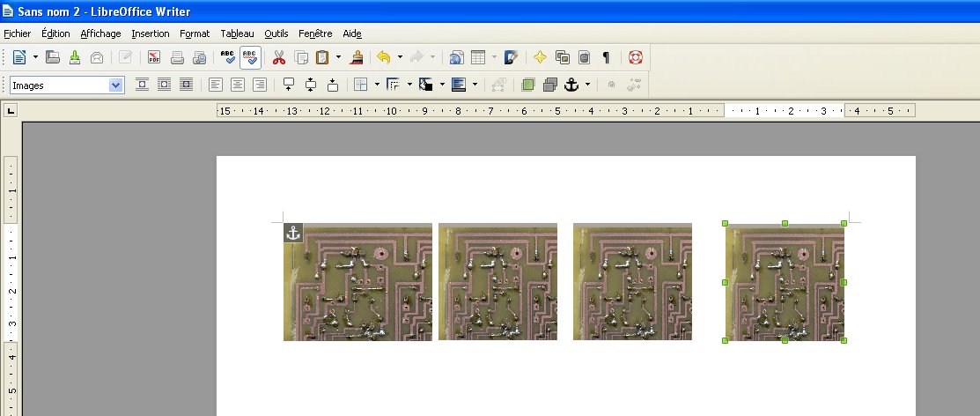Click the Open file icon
980x416 pixels.
tap(53, 57)
